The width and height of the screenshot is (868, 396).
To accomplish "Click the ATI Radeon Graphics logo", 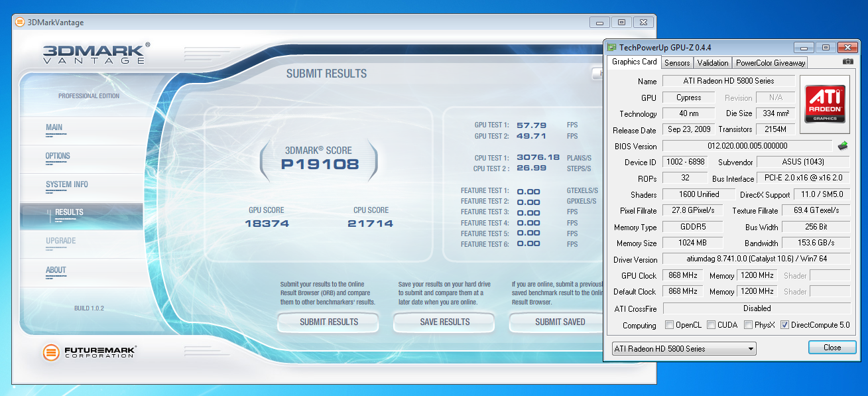I will click(x=825, y=103).
